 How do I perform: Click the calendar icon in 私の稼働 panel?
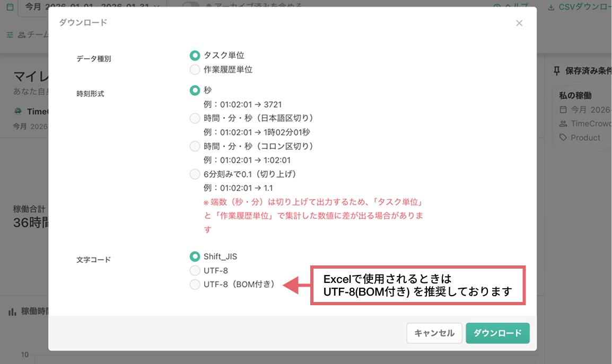coord(563,109)
